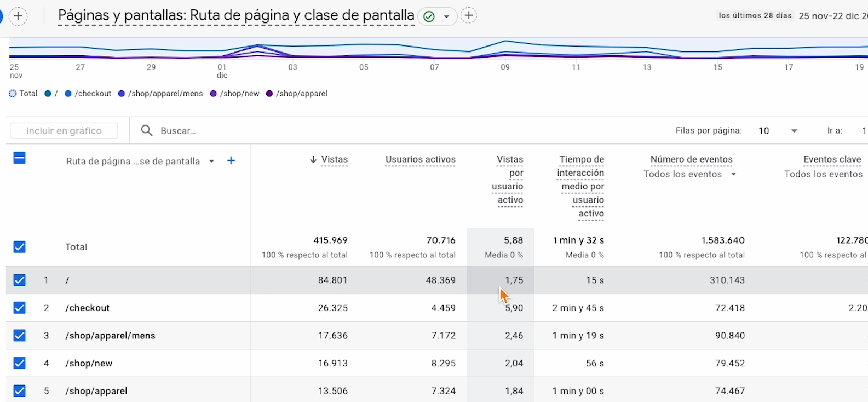
Task: Click the Ir a page number field
Action: pyautogui.click(x=864, y=131)
